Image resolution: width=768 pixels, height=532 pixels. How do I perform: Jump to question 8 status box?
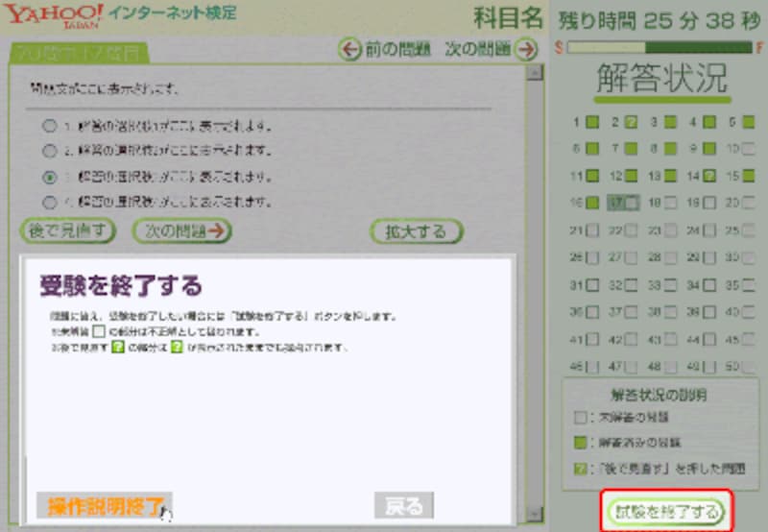(670, 149)
